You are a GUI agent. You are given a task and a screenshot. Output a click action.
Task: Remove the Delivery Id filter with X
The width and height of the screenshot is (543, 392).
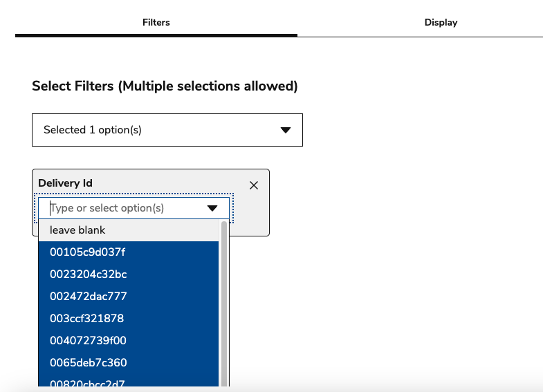point(254,185)
